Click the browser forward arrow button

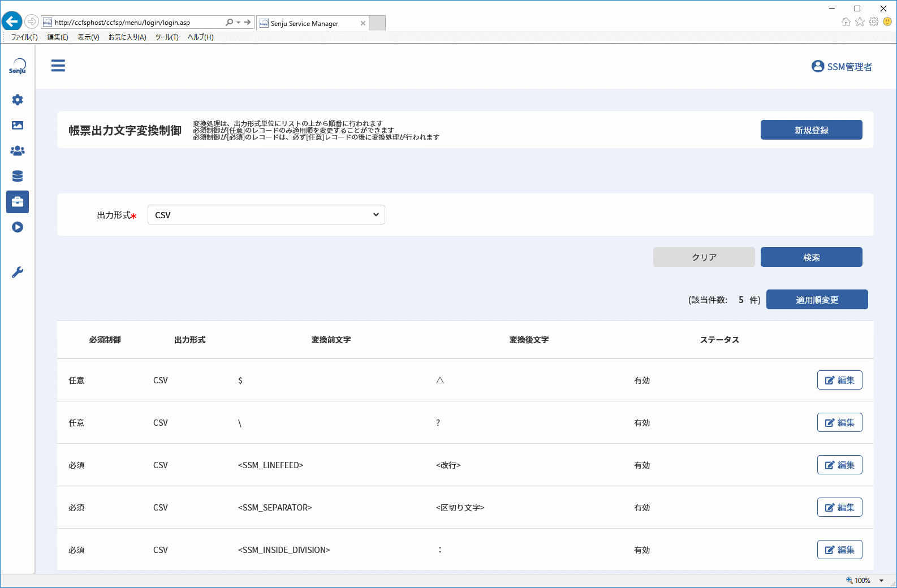32,22
